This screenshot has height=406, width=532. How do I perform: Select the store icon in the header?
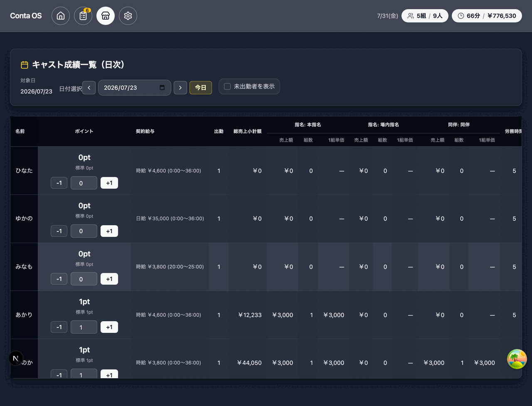(106, 16)
